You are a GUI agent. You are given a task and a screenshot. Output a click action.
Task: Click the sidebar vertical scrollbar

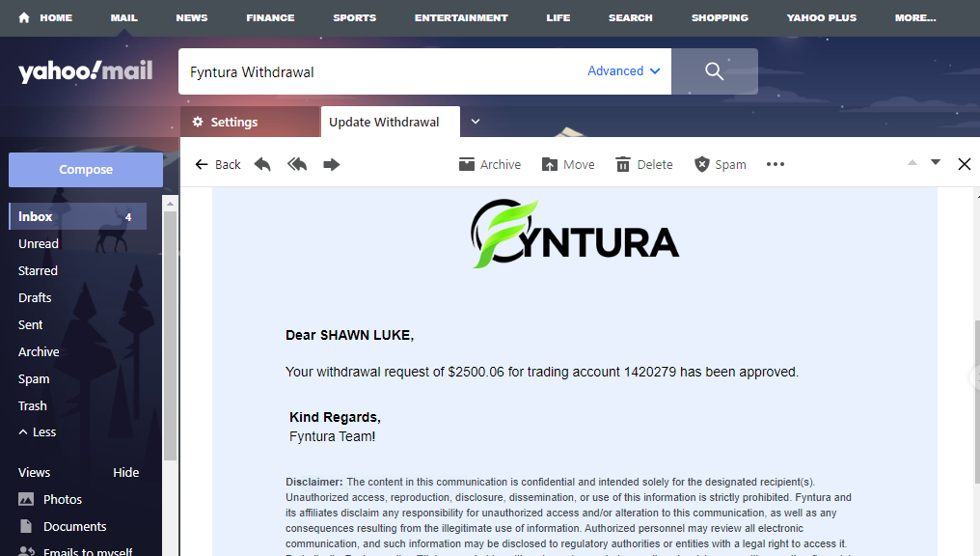(170, 336)
